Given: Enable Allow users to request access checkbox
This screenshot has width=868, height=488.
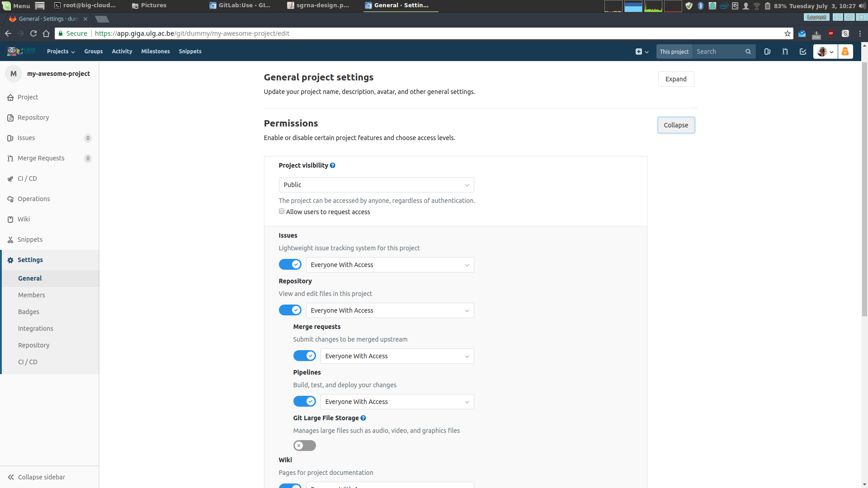Looking at the screenshot, I should click(x=282, y=211).
